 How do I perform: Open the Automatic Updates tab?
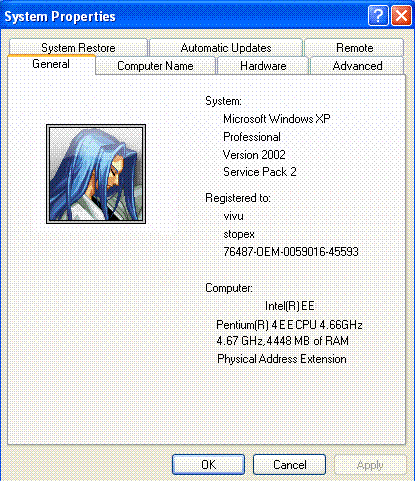click(226, 48)
